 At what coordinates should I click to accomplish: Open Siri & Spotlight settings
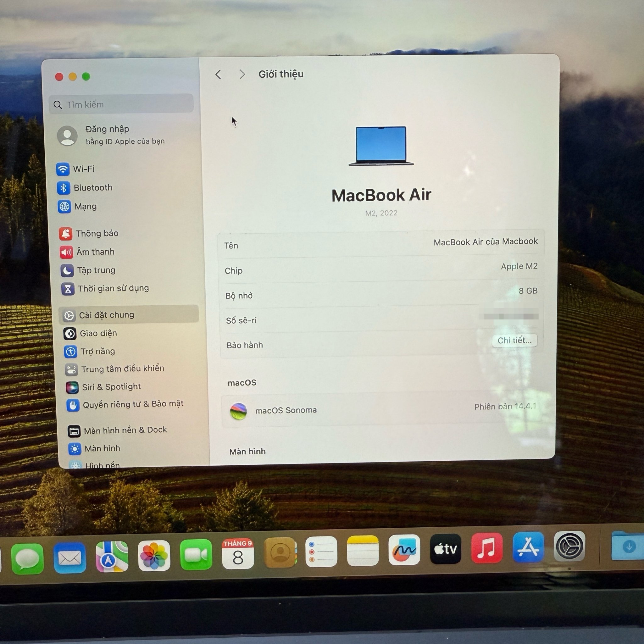click(x=103, y=387)
